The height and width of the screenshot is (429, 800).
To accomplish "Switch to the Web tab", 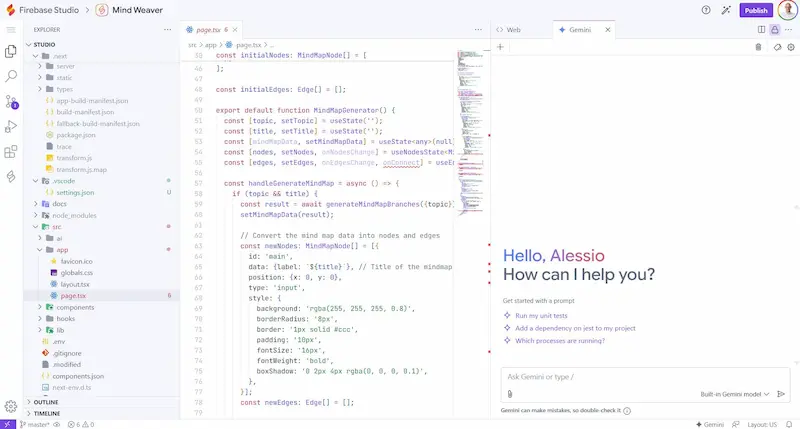I will 509,30.
